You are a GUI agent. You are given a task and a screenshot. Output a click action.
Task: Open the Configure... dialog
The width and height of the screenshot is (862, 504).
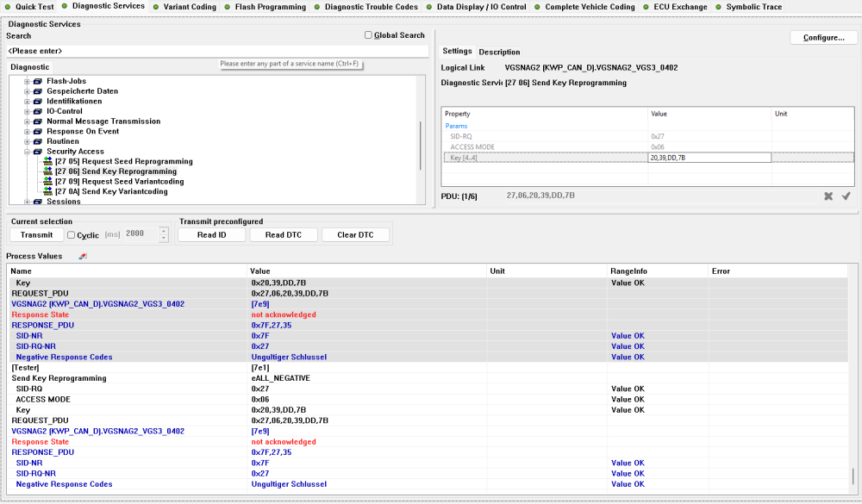tap(823, 37)
